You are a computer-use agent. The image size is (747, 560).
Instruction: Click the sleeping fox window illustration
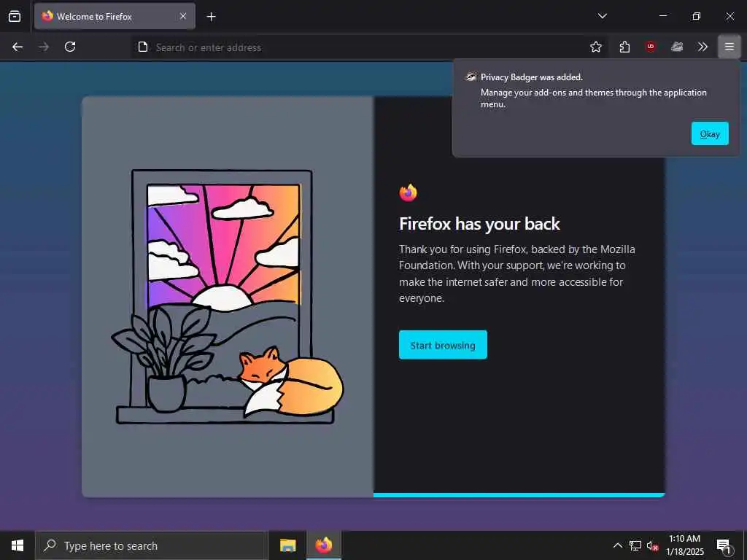tap(228, 297)
